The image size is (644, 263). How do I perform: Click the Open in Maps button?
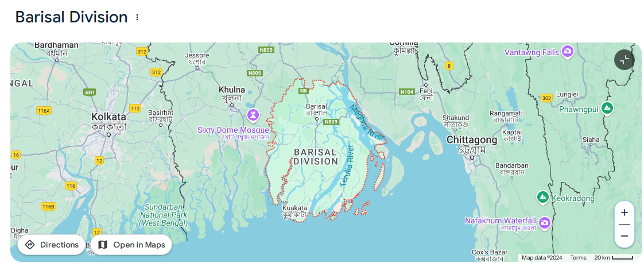point(131,245)
